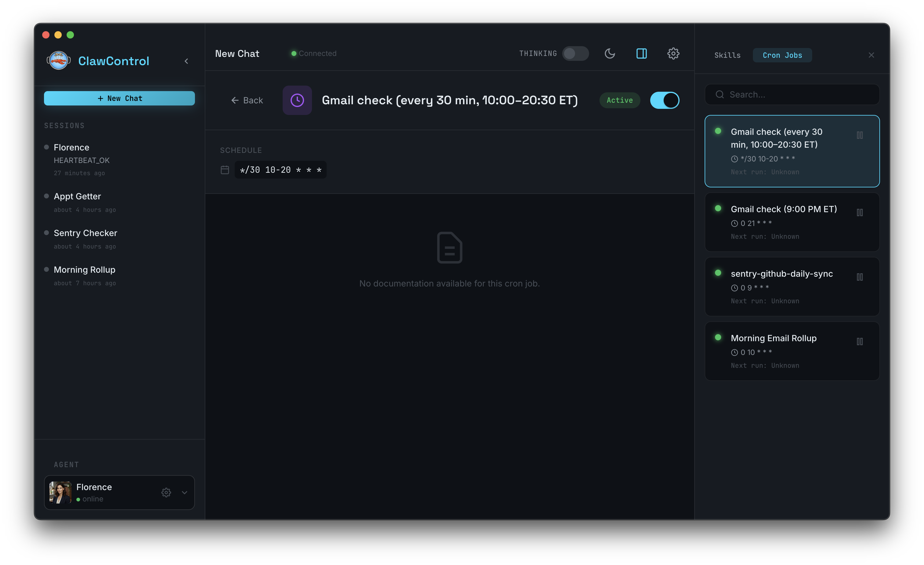Click the calendar icon next to the cron expression

225,170
